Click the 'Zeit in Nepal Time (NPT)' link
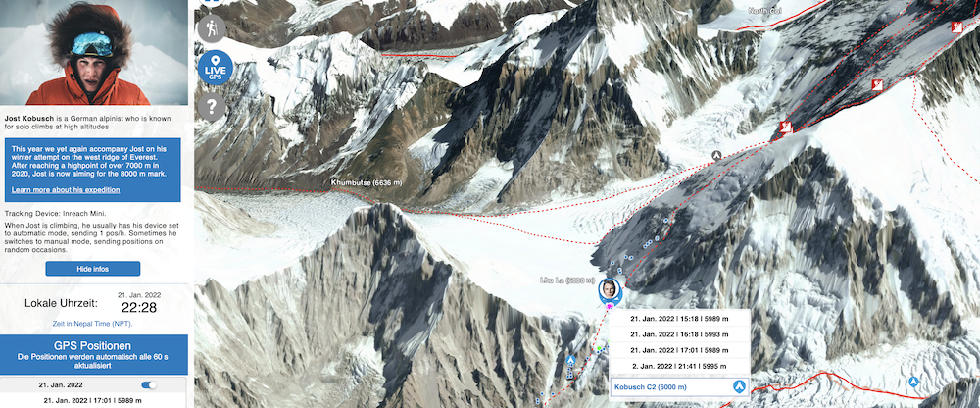 [92, 324]
